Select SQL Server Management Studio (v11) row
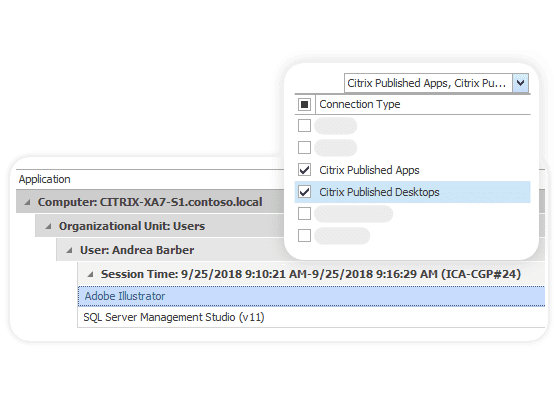Screen dimensions: 554x404 click(x=311, y=317)
